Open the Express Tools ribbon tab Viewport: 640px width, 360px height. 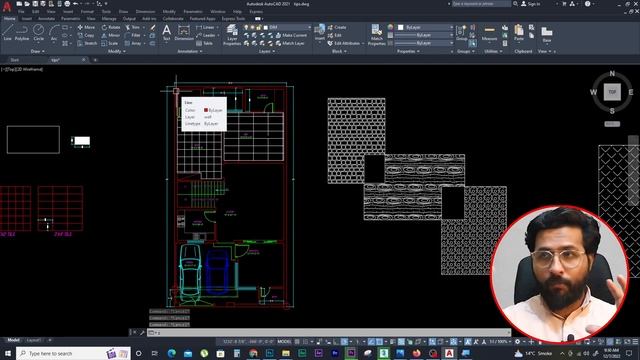(233, 19)
